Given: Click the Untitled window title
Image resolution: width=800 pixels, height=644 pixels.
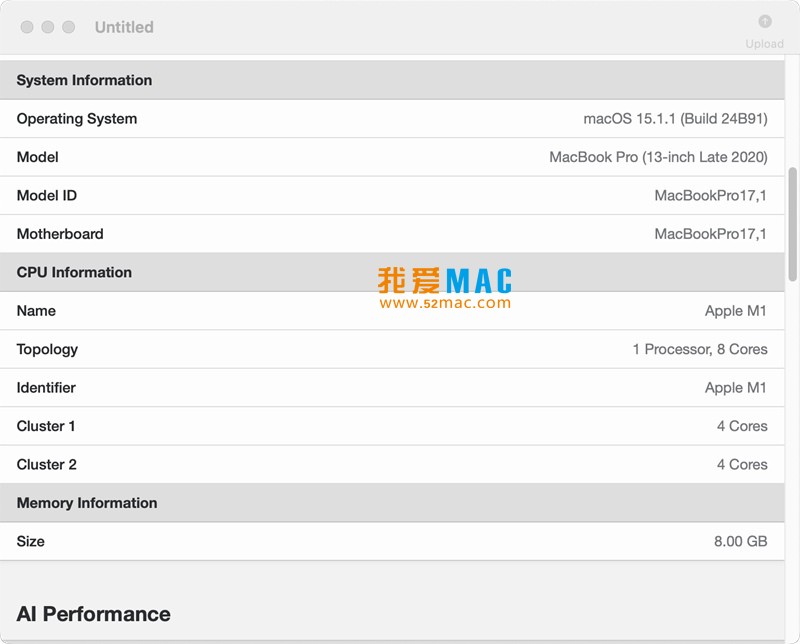Looking at the screenshot, I should (124, 27).
